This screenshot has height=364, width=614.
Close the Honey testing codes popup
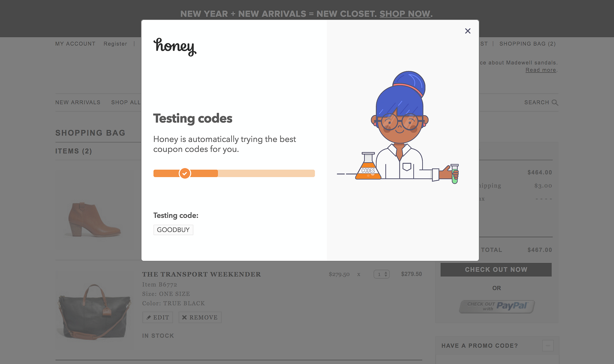click(467, 31)
